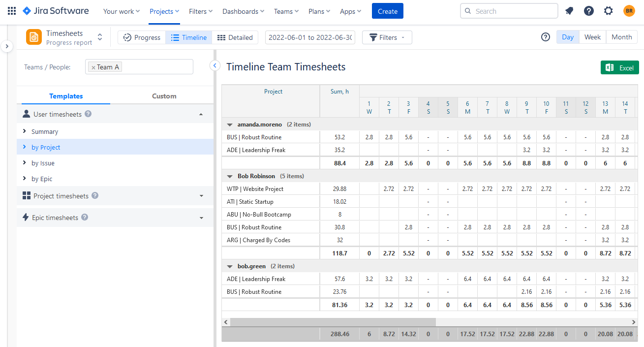Collapse the amanda.moreno group
Screen dimensions: 644x347
(229, 124)
